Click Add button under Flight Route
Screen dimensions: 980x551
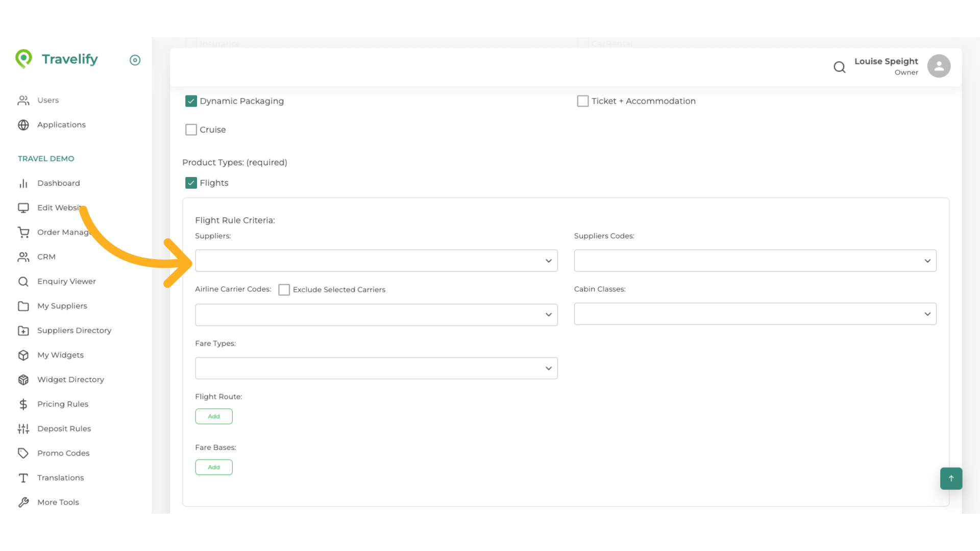point(213,416)
